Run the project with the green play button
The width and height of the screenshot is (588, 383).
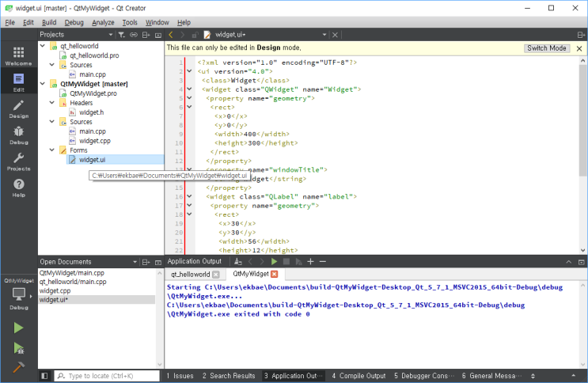point(18,328)
